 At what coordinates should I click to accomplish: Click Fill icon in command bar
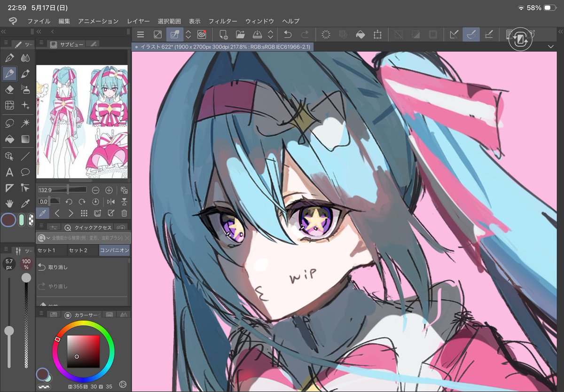(360, 34)
